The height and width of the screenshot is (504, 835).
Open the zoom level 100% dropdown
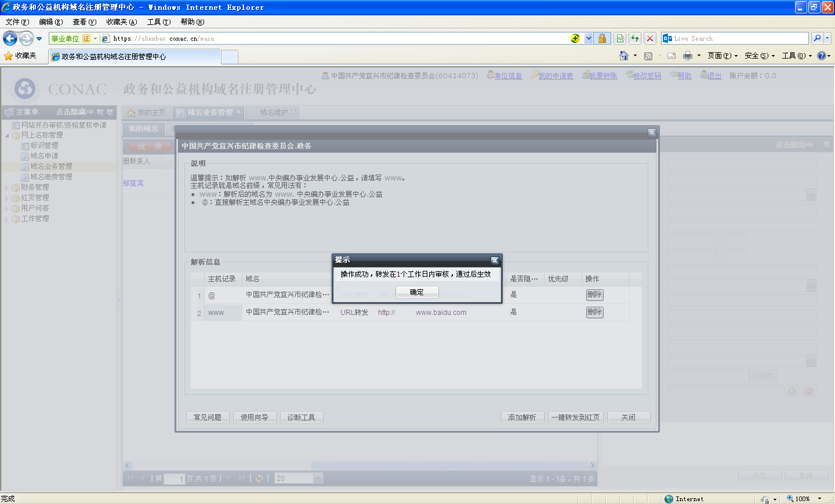point(819,499)
